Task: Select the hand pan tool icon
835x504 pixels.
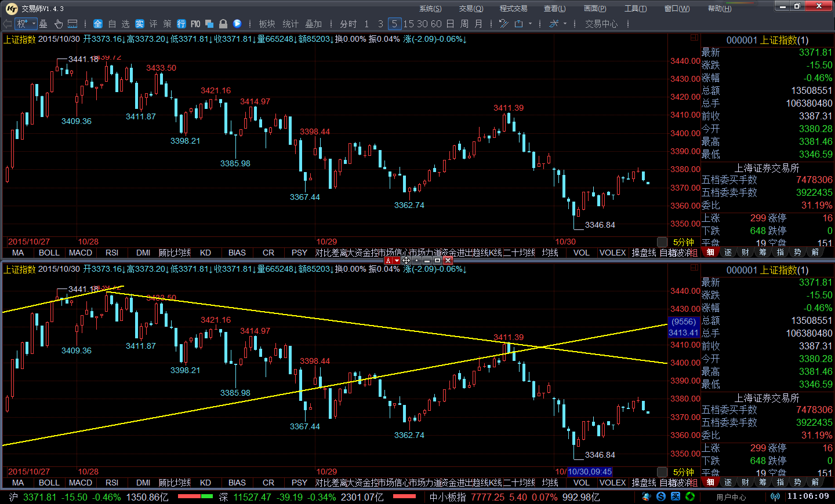Action: [x=59, y=24]
